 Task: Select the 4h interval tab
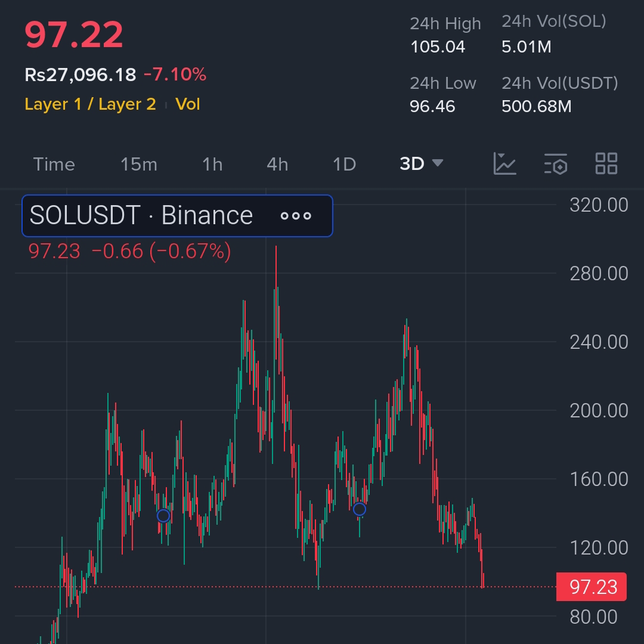pos(277,165)
